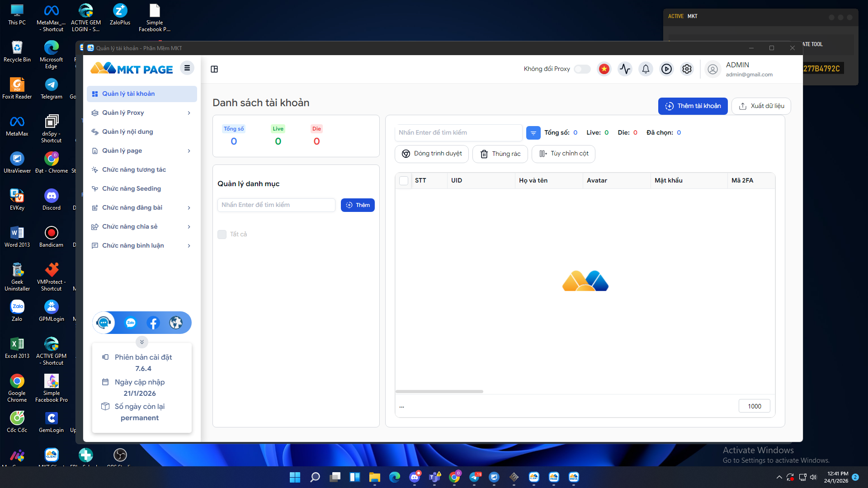Image resolution: width=868 pixels, height=488 pixels.
Task: Open Microsoft Edge desktop shortcut
Action: [52, 54]
